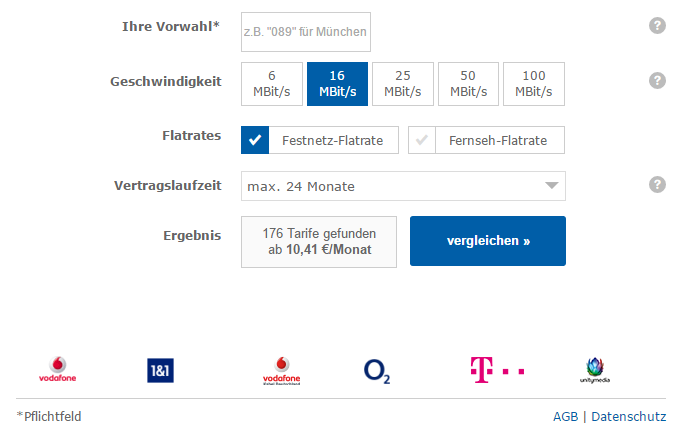Image resolution: width=691 pixels, height=434 pixels.
Task: Select the 6 MBit/s speed option
Action: [x=272, y=84]
